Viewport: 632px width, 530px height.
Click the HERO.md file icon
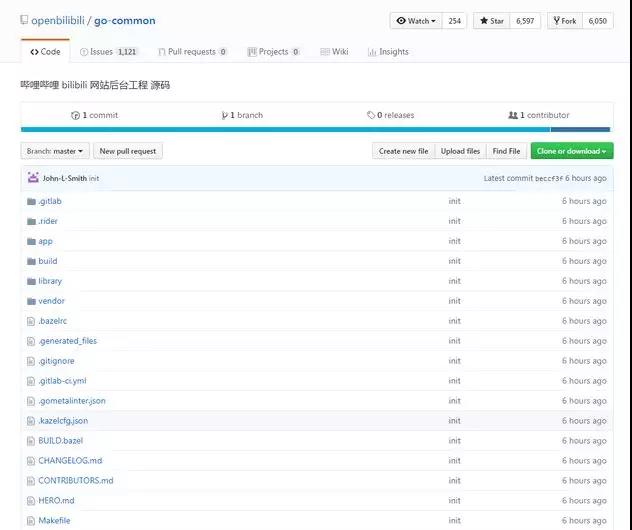[x=31, y=501]
